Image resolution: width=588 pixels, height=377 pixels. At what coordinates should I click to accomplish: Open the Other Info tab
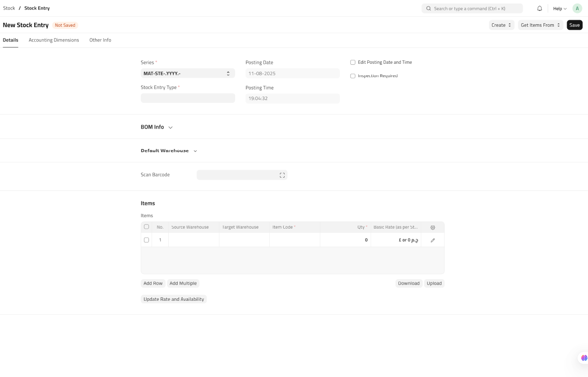[x=100, y=40]
